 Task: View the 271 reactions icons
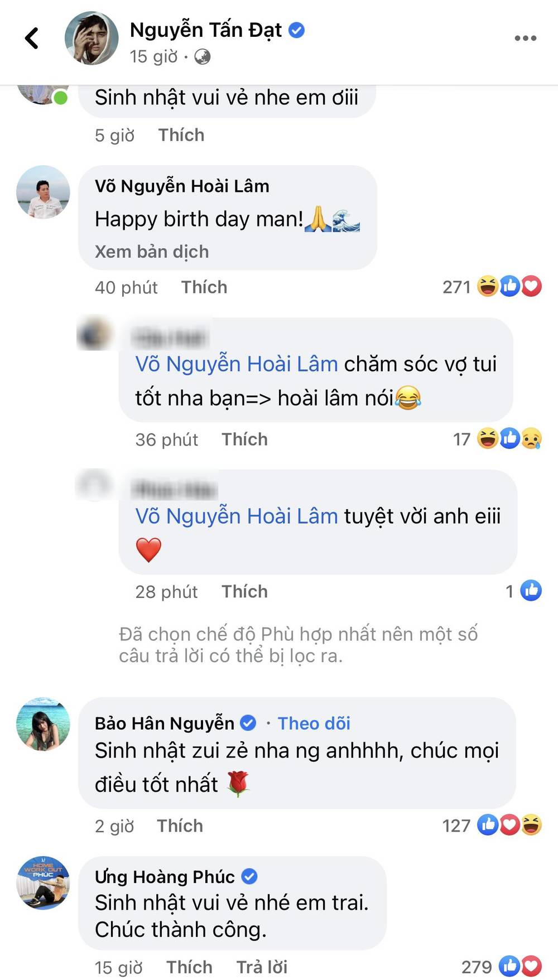pos(508,287)
